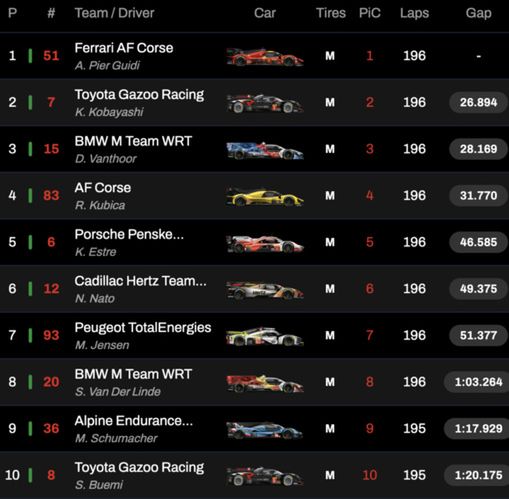The width and height of the screenshot is (509, 499).
Task: Click the Porsche Penske #6 car image
Action: pos(265,244)
